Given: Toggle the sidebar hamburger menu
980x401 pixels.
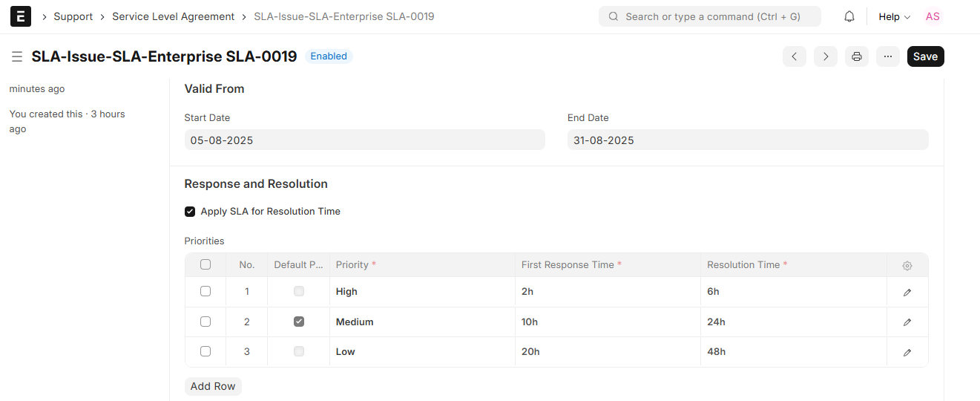Looking at the screenshot, I should (17, 56).
